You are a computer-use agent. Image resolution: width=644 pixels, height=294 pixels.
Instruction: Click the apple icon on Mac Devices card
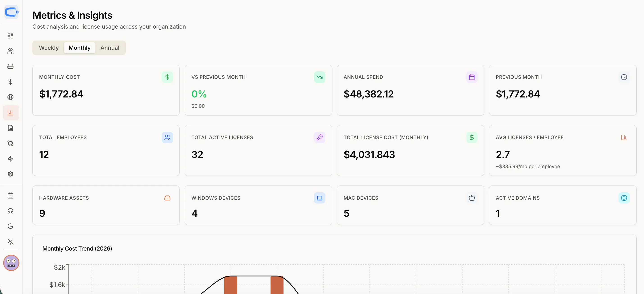tap(472, 198)
